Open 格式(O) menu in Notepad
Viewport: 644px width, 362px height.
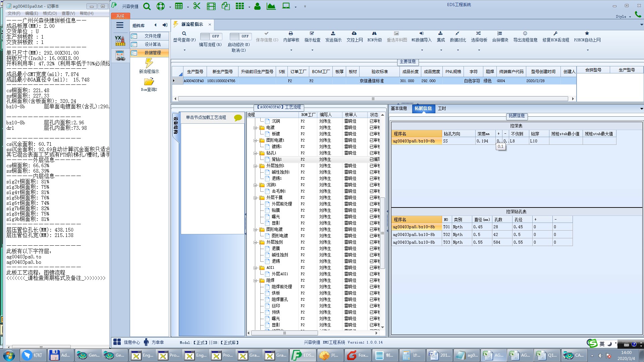(50, 13)
